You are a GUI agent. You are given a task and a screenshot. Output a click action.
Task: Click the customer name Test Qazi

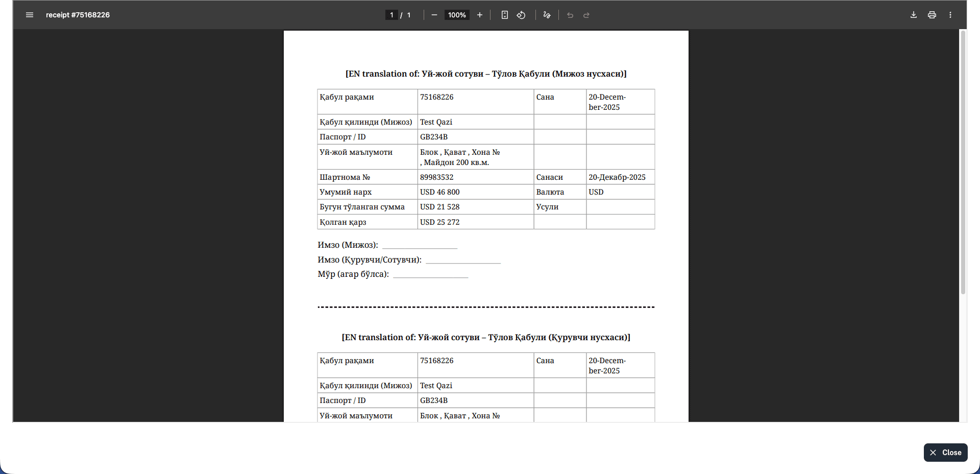[436, 122]
